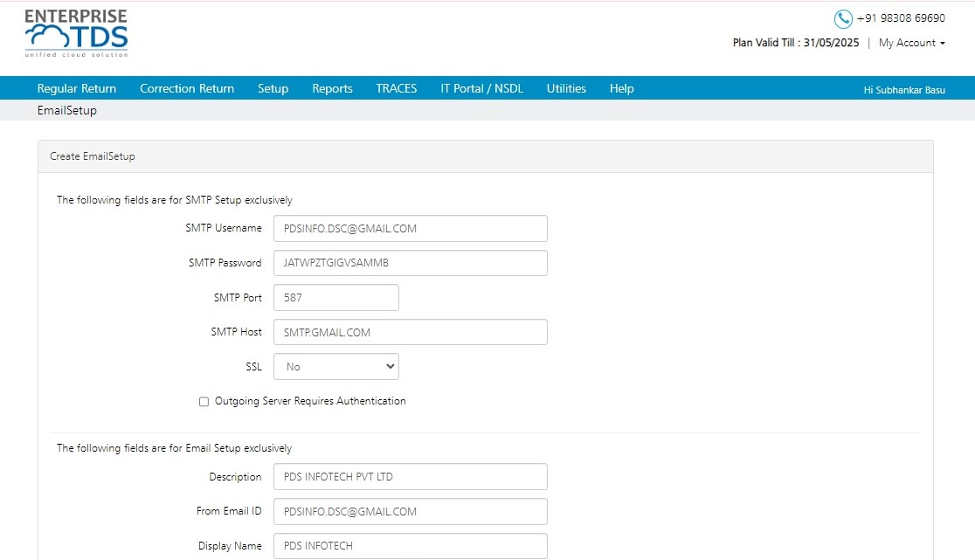Click the +91 98308 69690 phone number
The width and height of the screenshot is (975, 560).
901,18
